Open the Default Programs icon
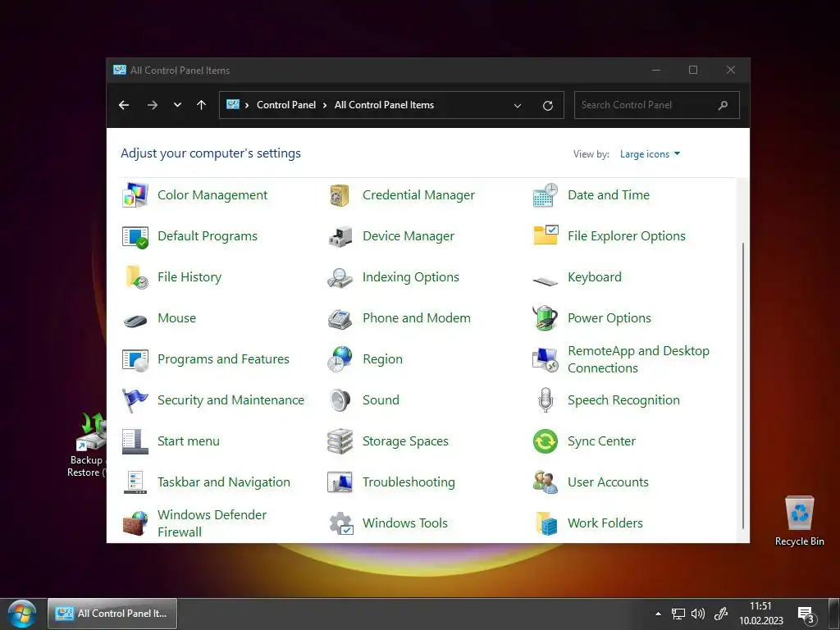840x630 pixels. pyautogui.click(x=135, y=236)
